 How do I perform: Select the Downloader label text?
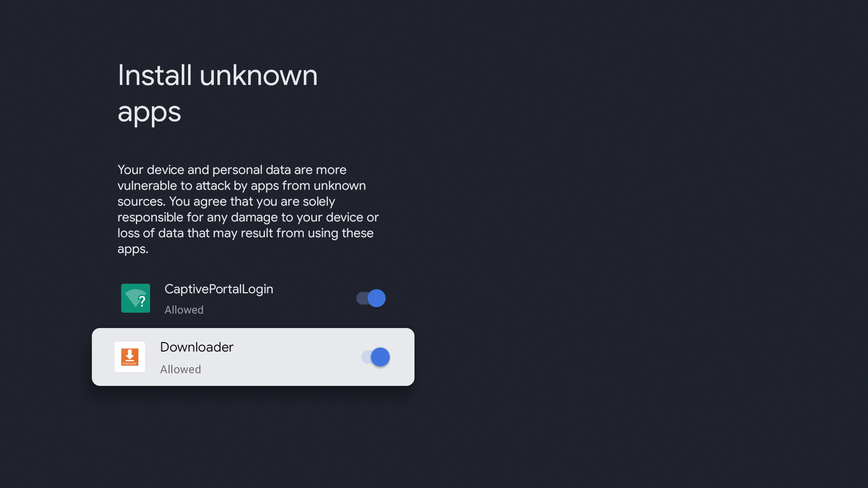coord(197,347)
